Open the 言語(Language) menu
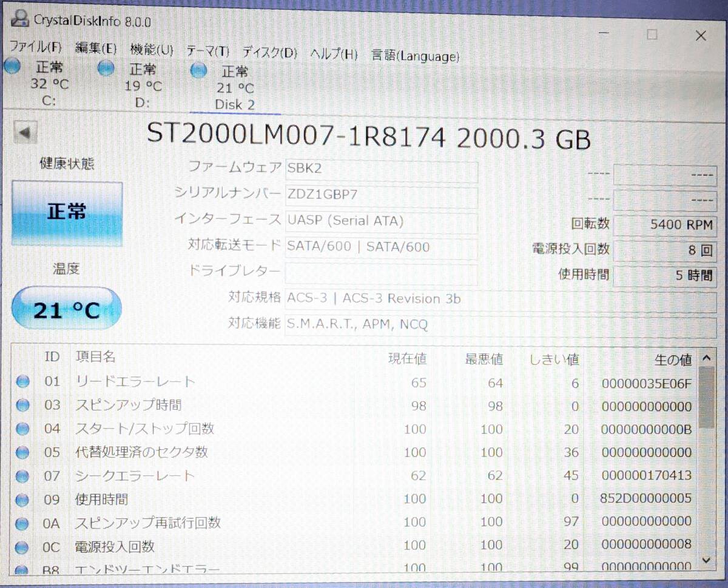728x588 pixels. coord(416,56)
